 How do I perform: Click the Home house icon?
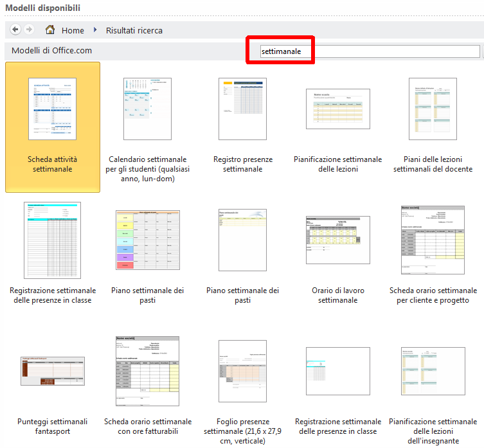[x=50, y=30]
